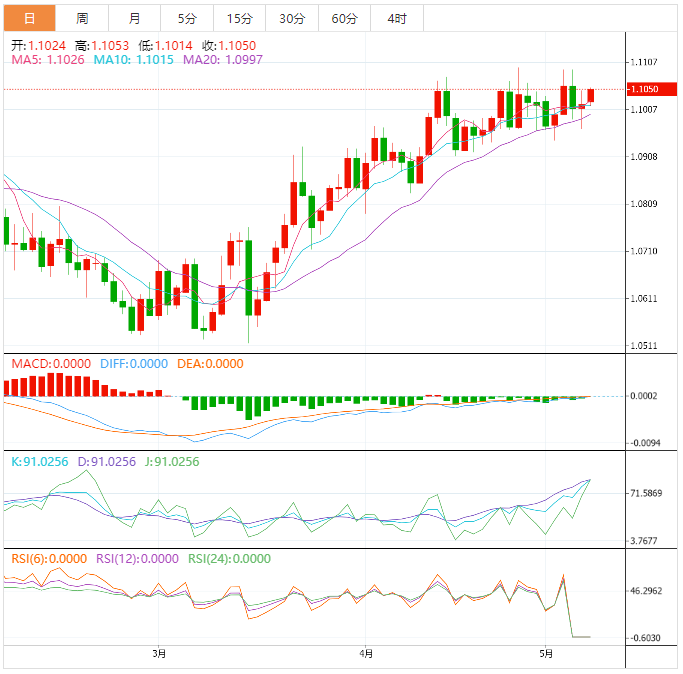Screen dimensions: 683x674
Task: Click the 1.0908 price axis label
Action: [x=644, y=157]
